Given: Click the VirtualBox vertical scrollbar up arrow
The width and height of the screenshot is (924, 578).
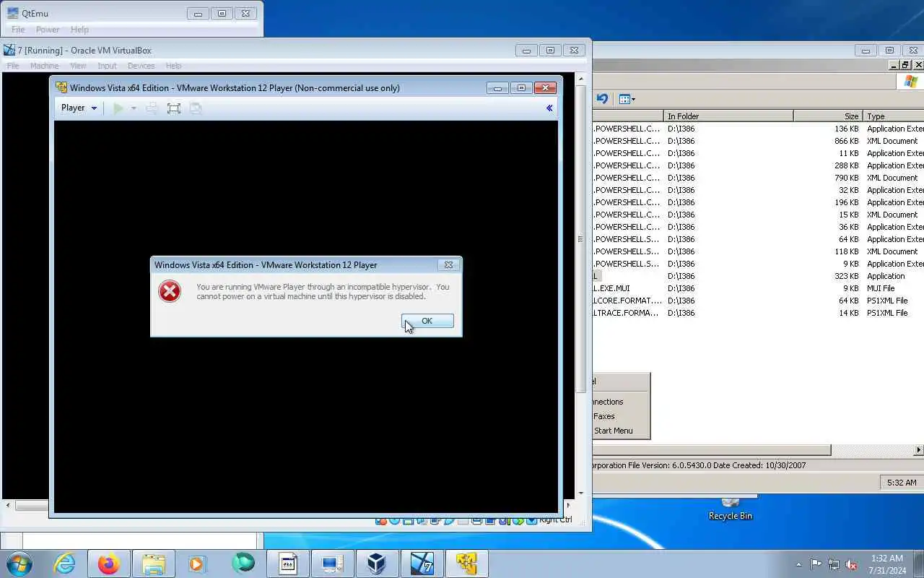Looking at the screenshot, I should click(581, 77).
